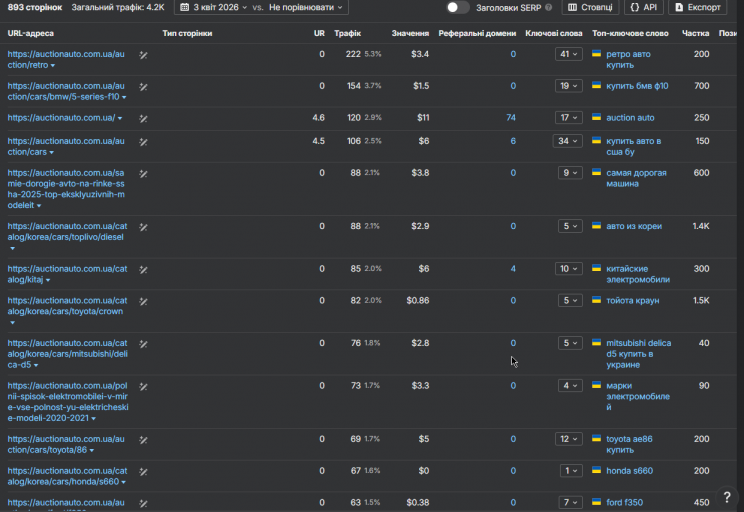Sort by the Трафік column header
Viewport: 744px width, 512px height.
click(x=348, y=33)
